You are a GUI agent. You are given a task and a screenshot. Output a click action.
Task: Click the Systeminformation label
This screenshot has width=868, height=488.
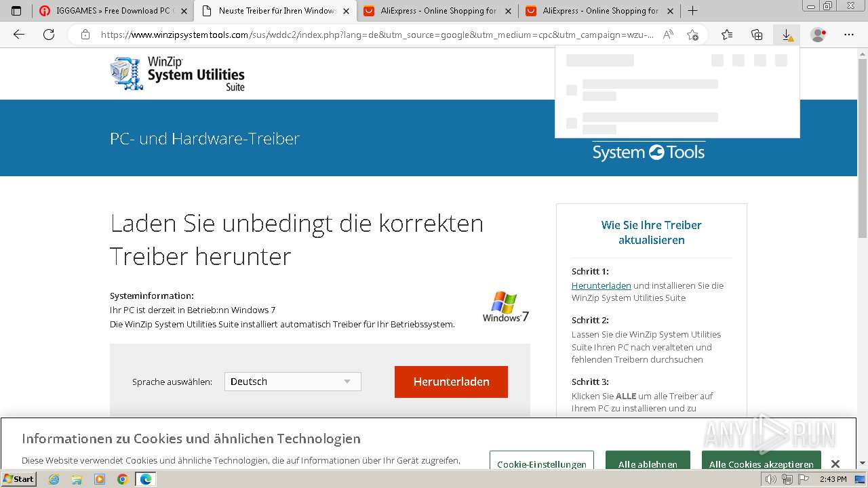click(x=152, y=296)
